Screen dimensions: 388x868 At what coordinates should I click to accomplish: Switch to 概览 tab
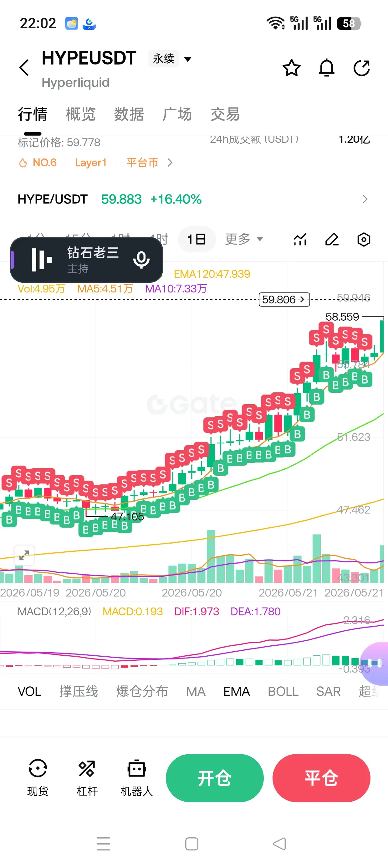coord(81,114)
